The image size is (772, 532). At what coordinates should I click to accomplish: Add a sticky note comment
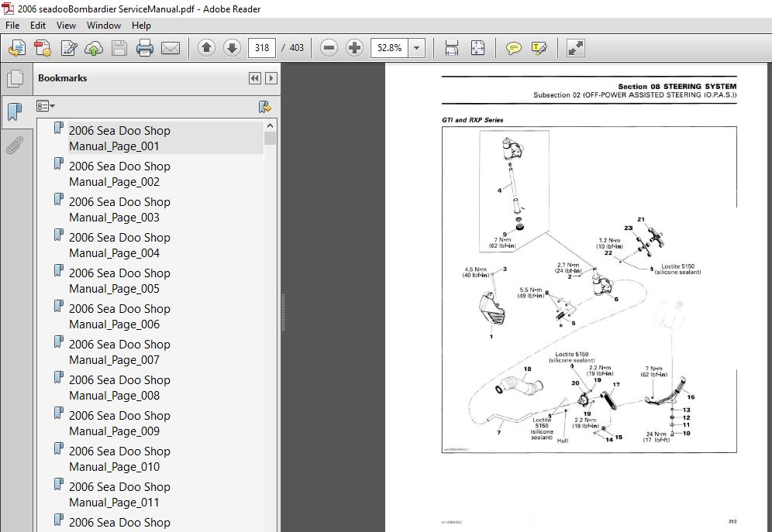pyautogui.click(x=514, y=48)
